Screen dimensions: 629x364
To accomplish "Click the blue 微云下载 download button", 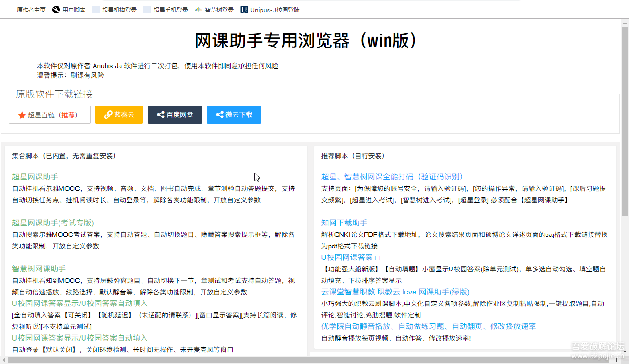I will pyautogui.click(x=234, y=115).
